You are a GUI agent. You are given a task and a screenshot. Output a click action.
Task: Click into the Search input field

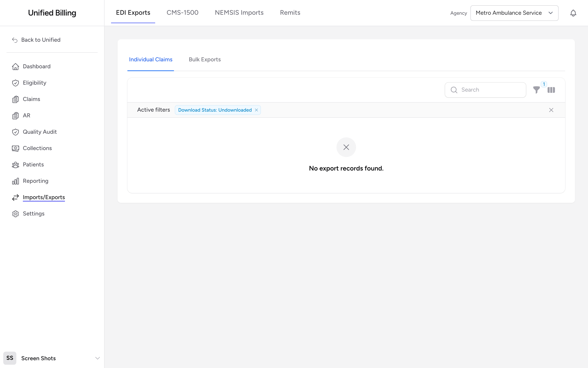pyautogui.click(x=485, y=90)
